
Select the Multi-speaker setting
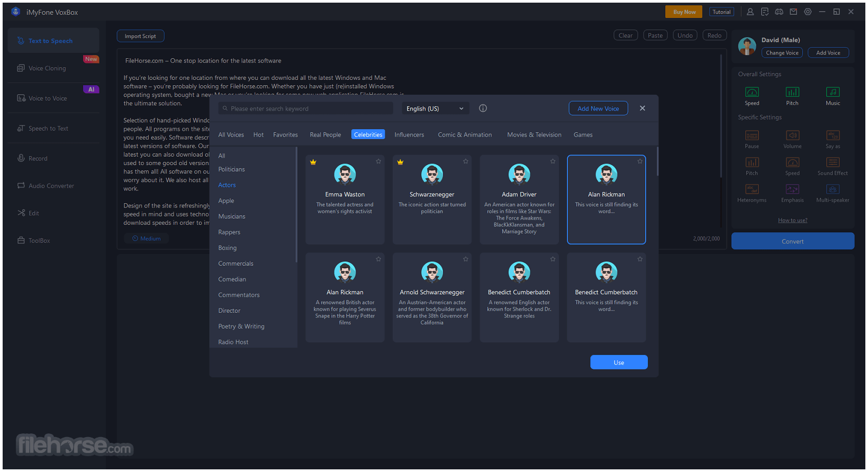pos(833,193)
